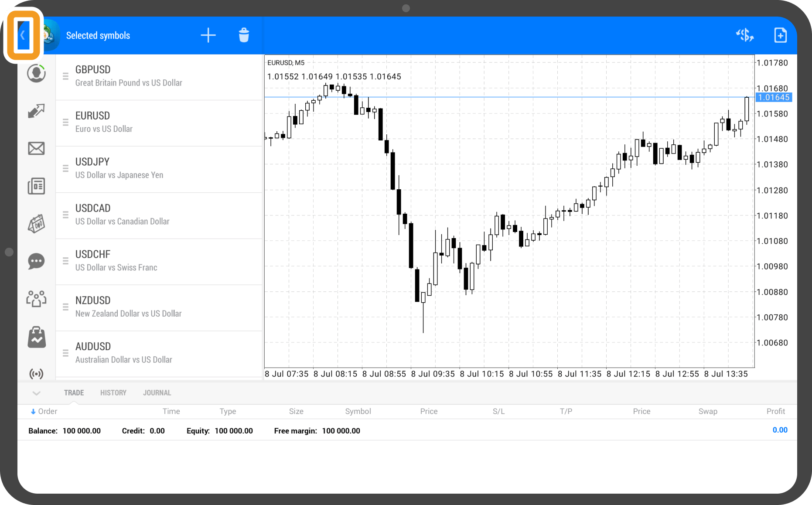Viewport: 812px width, 505px height.
Task: Open the news icon in the sidebar
Action: [36, 186]
